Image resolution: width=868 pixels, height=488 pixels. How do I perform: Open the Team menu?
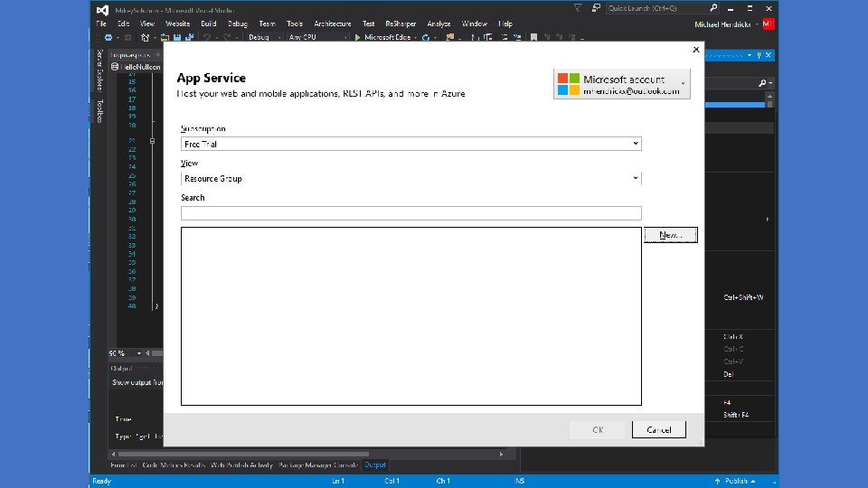(x=268, y=23)
